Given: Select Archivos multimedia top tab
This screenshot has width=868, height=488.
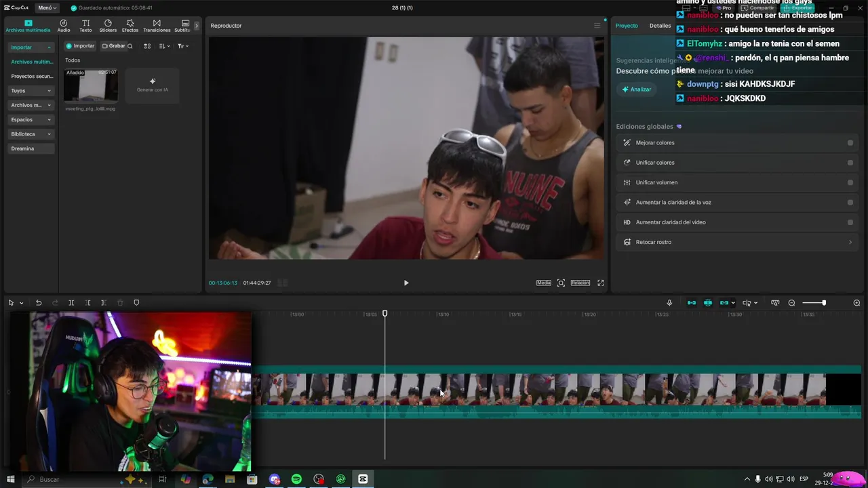Looking at the screenshot, I should [28, 26].
